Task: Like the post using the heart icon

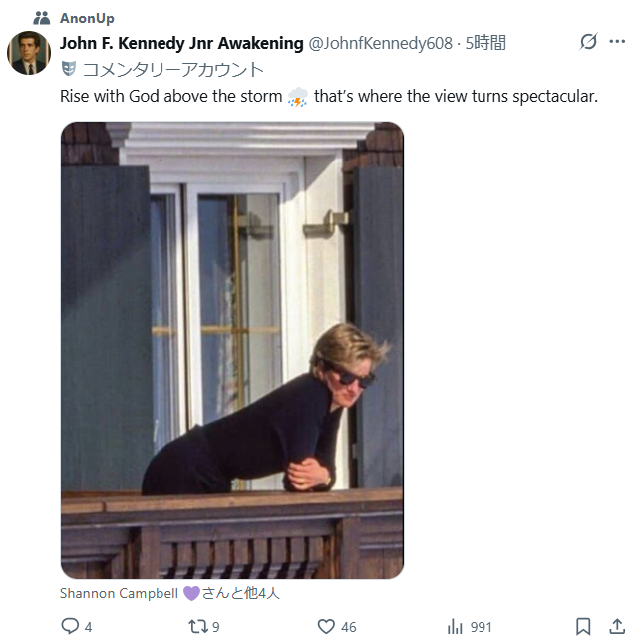Action: tap(326, 626)
